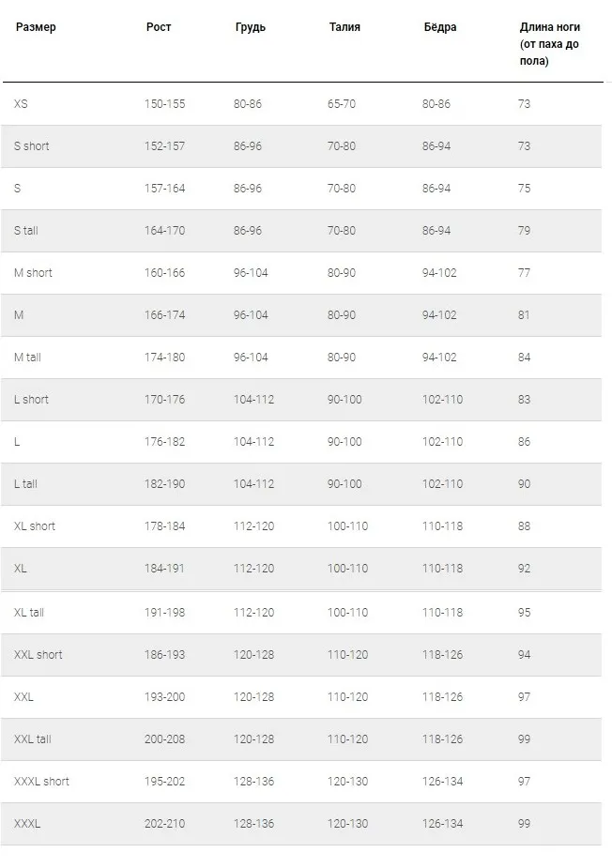Select the Грудь column header
This screenshot has width=612, height=868.
(x=251, y=27)
